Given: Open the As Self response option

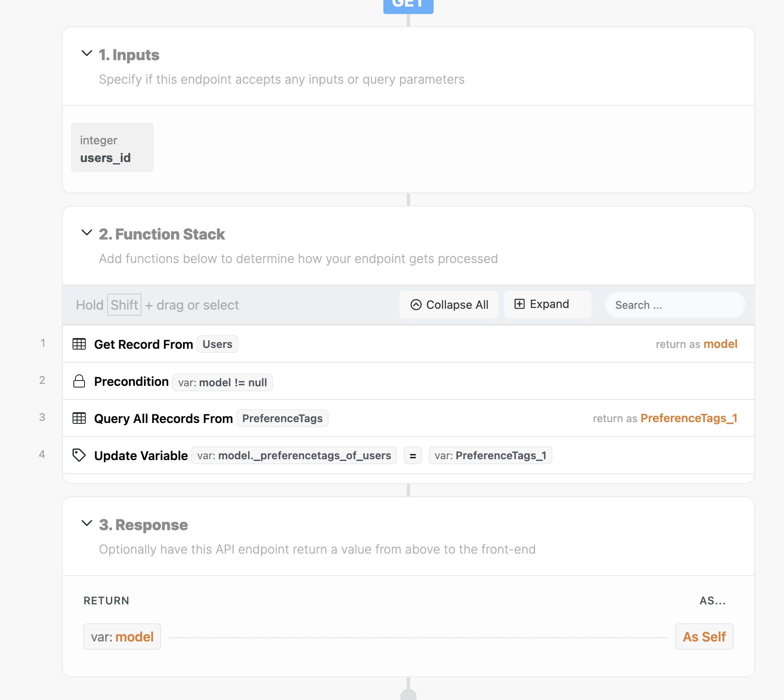Looking at the screenshot, I should point(704,637).
